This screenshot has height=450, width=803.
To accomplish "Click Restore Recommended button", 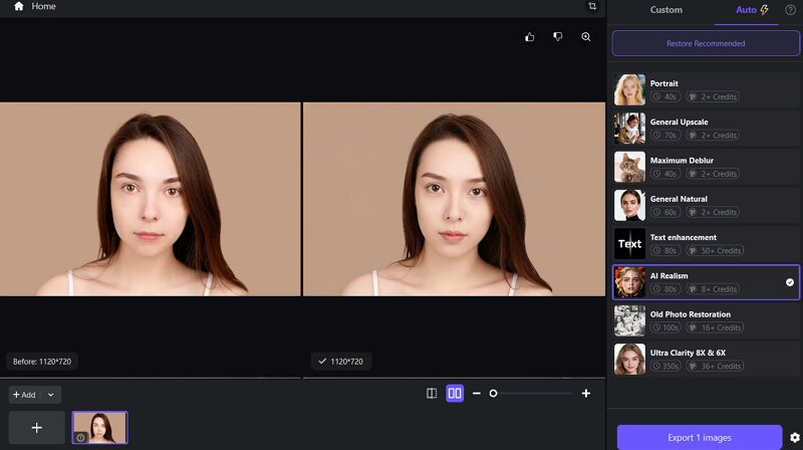I will point(706,44).
